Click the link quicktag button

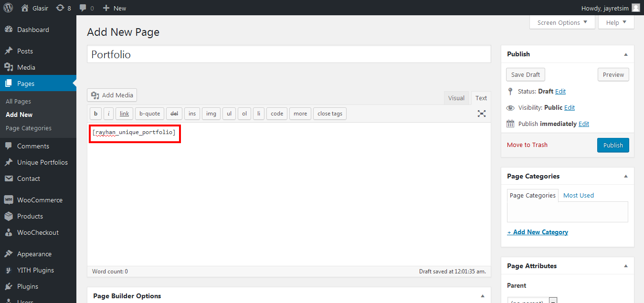pyautogui.click(x=125, y=114)
